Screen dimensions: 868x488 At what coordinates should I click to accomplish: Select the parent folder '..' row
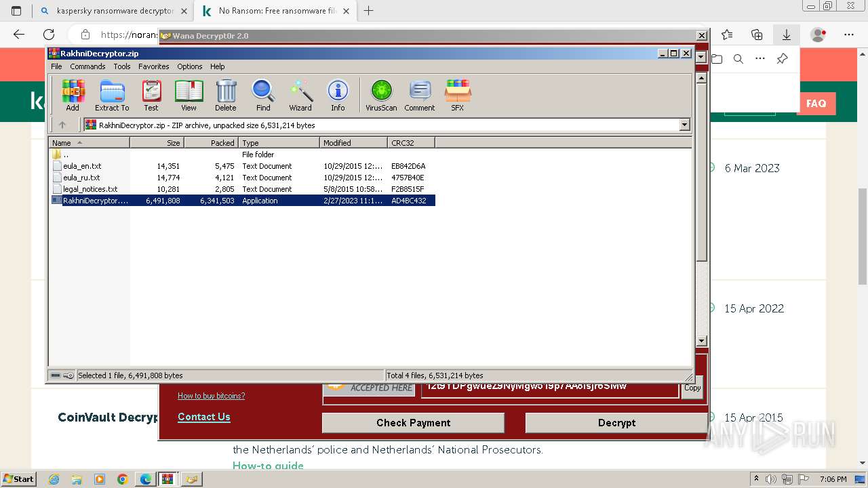coord(242,155)
